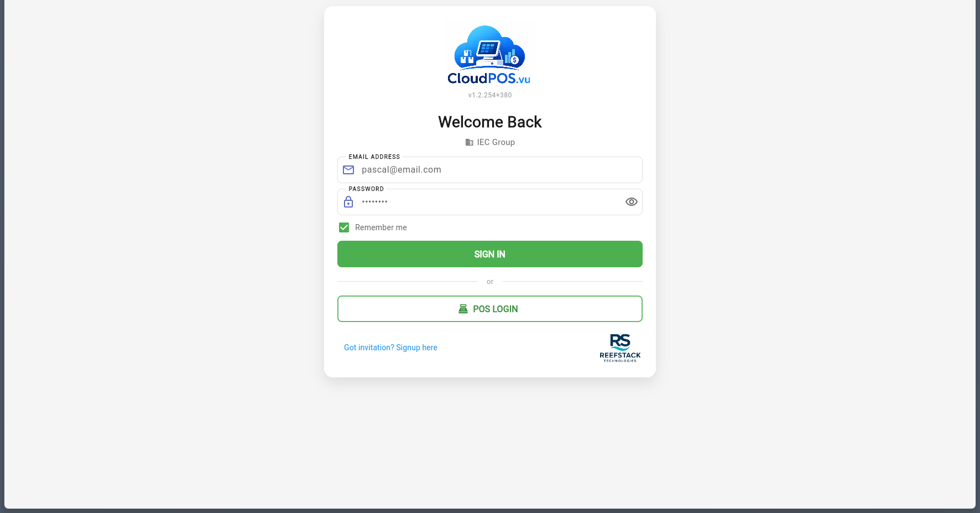Click the Remember me label text
Screen dimensions: 980x513
[381, 227]
